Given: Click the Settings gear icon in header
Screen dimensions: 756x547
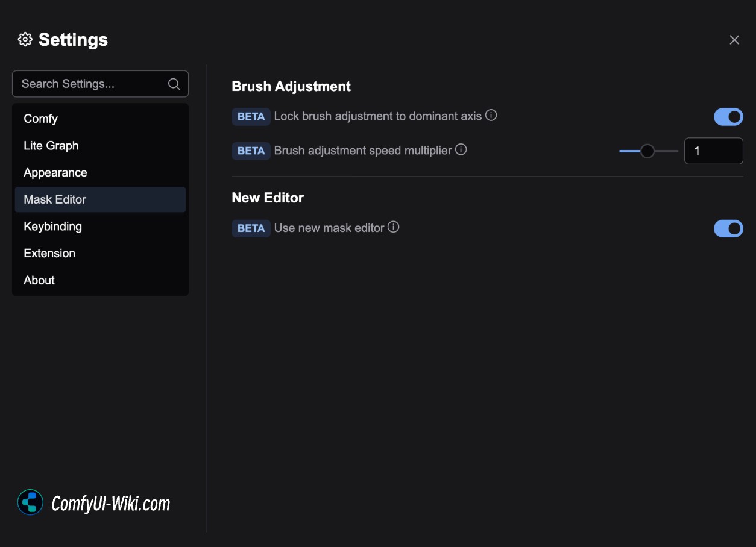Looking at the screenshot, I should coord(25,40).
